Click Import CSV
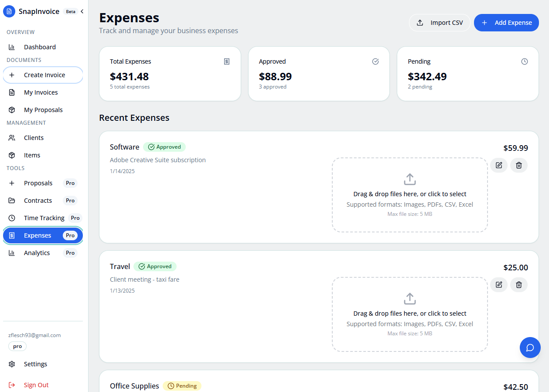 pyautogui.click(x=440, y=22)
